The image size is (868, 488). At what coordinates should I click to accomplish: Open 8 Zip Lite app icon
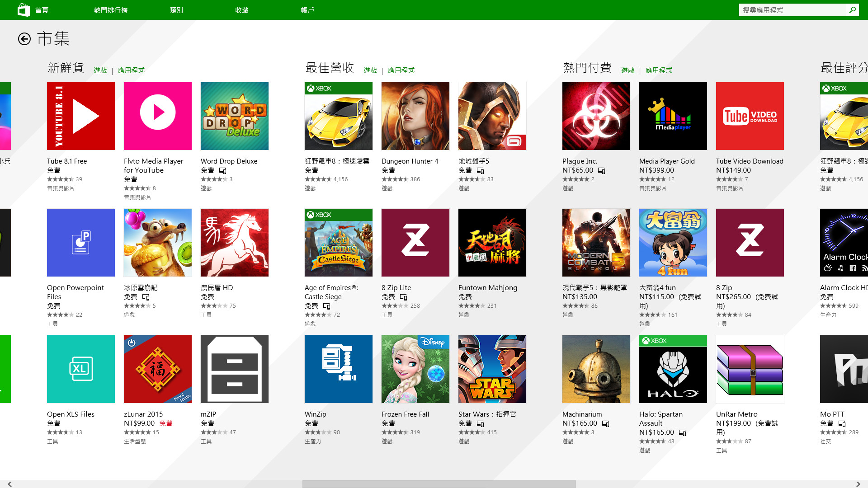415,243
